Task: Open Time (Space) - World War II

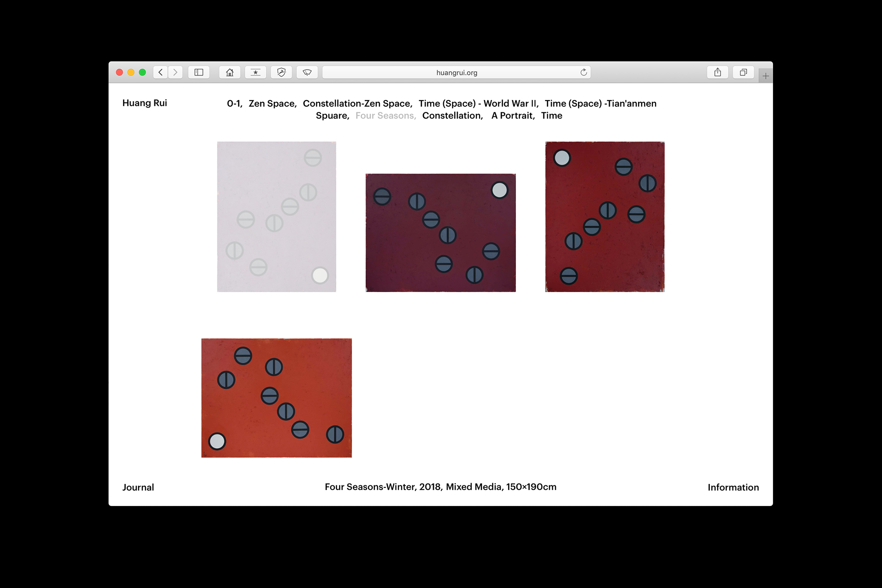Action: point(478,104)
